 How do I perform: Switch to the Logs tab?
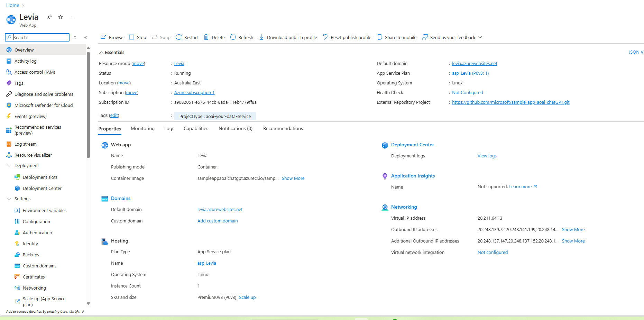click(169, 128)
